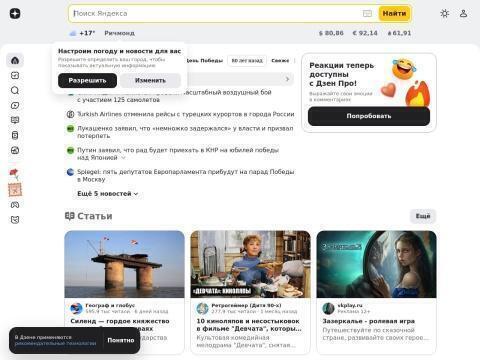Open the 10 киноляпов и несостыковок article title

coord(249,325)
